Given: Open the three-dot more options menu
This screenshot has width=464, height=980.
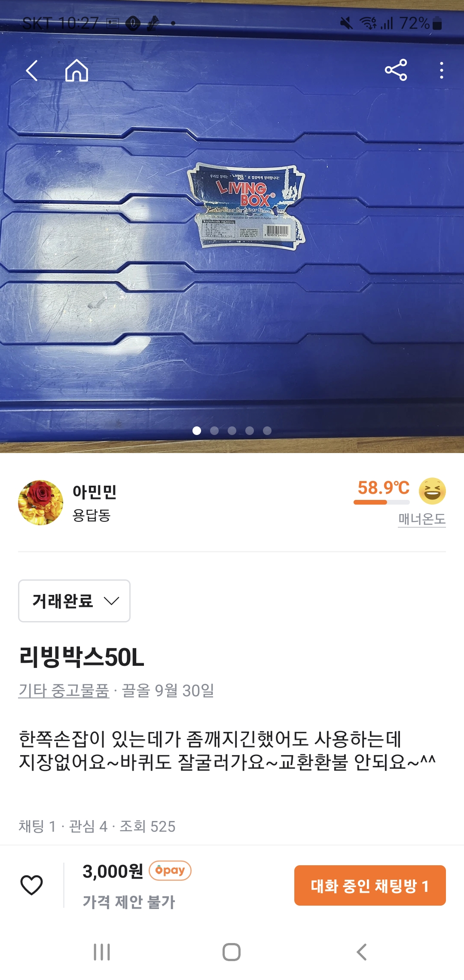Looking at the screenshot, I should pyautogui.click(x=441, y=70).
